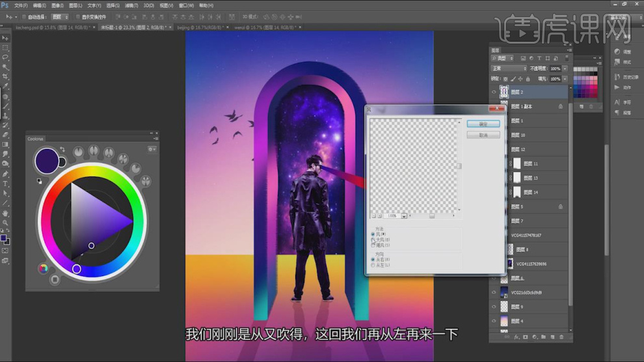Select the Clone Stamp tool

tap(5, 115)
